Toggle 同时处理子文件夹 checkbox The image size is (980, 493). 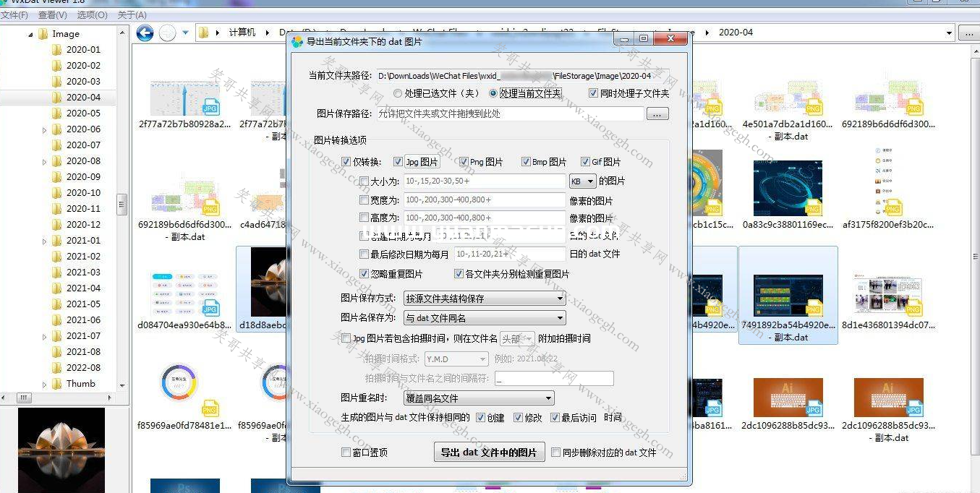tap(593, 93)
